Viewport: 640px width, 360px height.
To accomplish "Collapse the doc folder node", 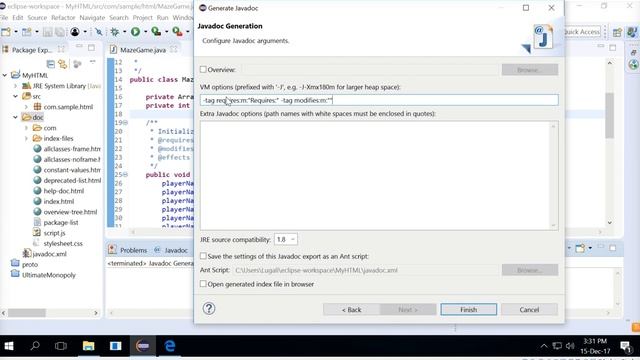I will click(x=16, y=118).
